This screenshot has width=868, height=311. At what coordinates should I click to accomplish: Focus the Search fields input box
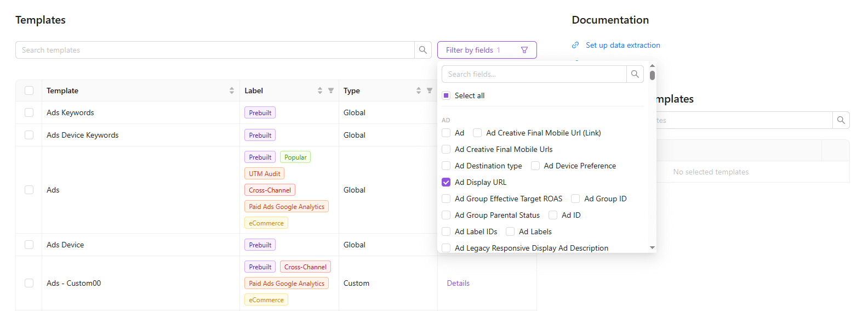pos(534,74)
